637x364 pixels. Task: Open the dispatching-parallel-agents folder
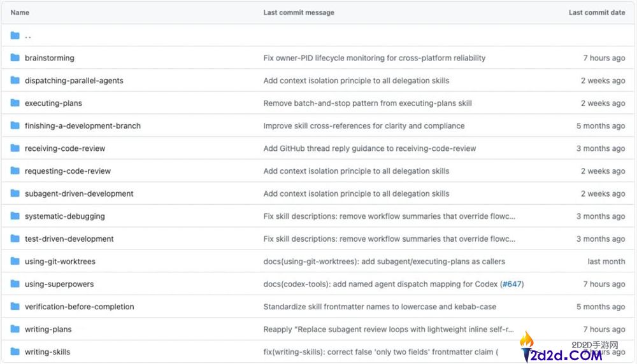click(x=74, y=81)
